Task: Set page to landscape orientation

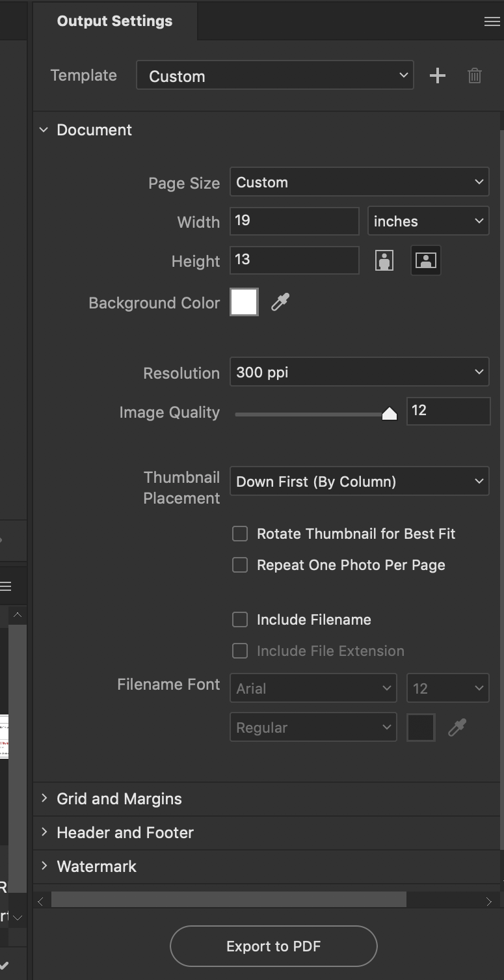Action: coord(426,261)
